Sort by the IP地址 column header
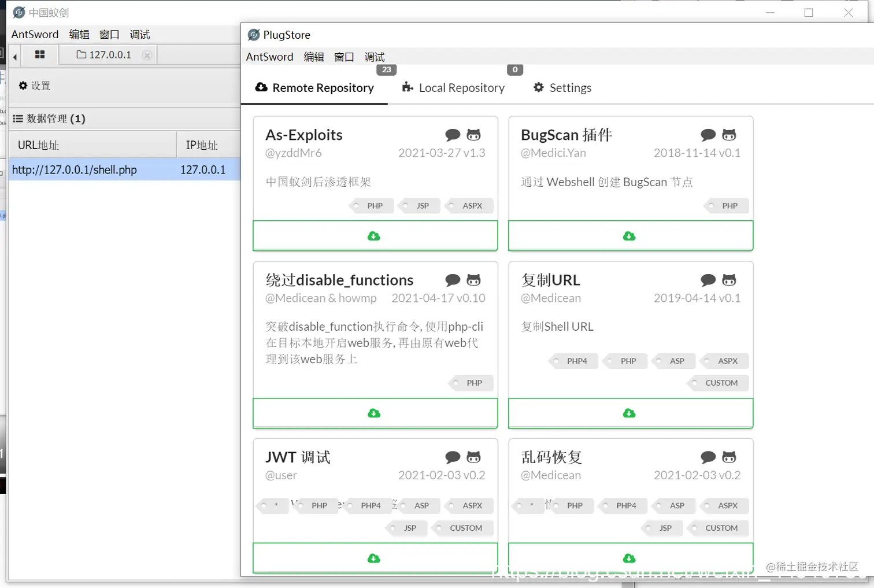The height and width of the screenshot is (588, 874). coord(208,145)
